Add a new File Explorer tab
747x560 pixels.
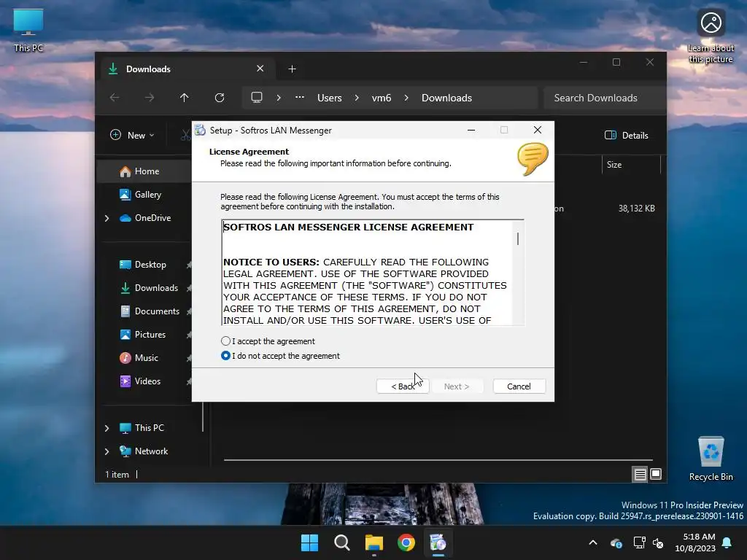point(292,69)
